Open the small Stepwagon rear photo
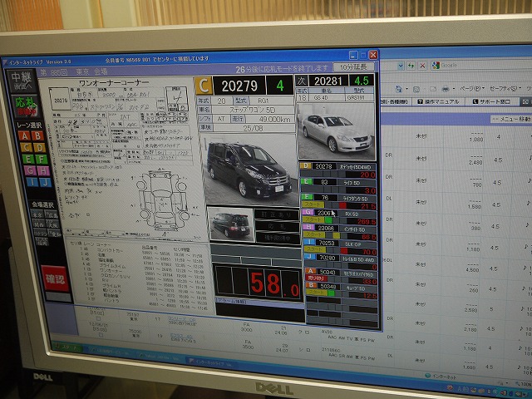The height and width of the screenshot is (399, 532). (231, 224)
